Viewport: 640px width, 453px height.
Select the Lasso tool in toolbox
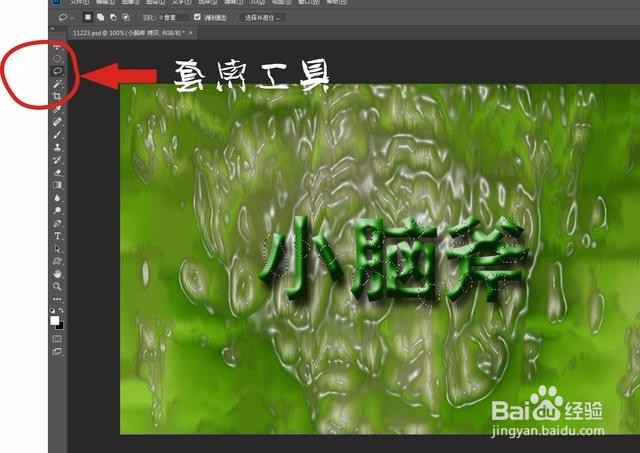click(x=58, y=71)
